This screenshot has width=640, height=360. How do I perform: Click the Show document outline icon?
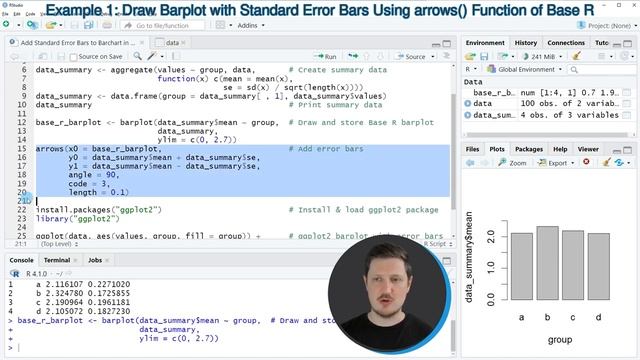[x=447, y=56]
